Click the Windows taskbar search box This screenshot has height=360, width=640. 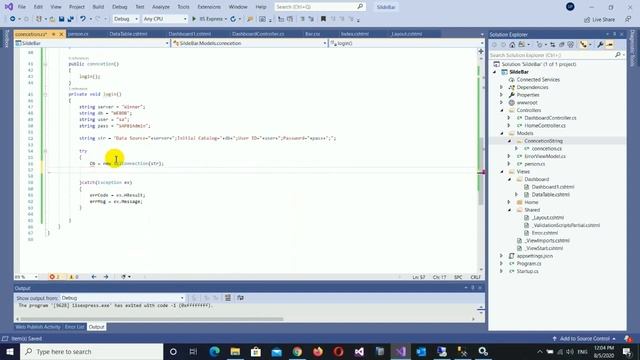[x=92, y=351]
